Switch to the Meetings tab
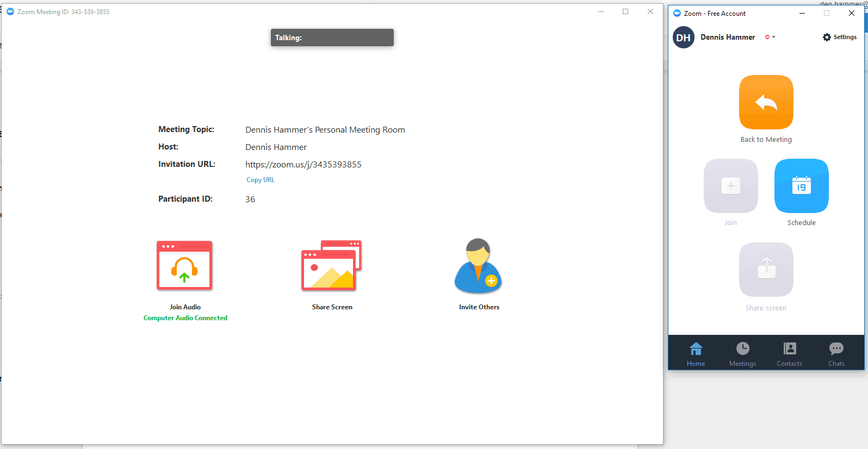Screen dimensions: 868x449 click(x=742, y=354)
